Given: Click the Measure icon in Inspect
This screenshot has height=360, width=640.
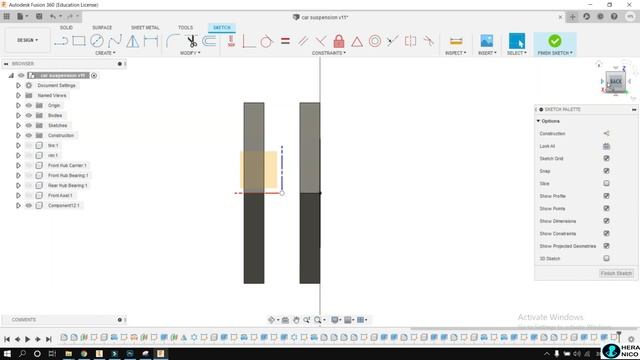Looking at the screenshot, I should coord(456,41).
